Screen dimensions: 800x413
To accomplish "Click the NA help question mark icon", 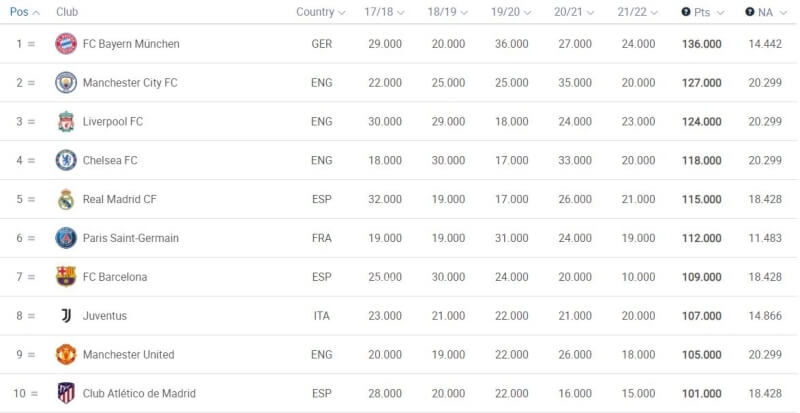I will point(750,12).
